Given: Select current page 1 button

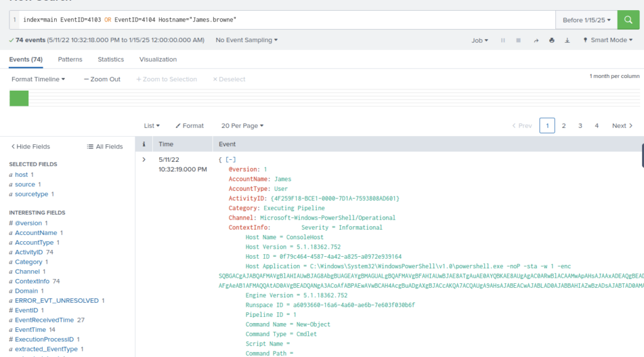Looking at the screenshot, I should point(547,125).
